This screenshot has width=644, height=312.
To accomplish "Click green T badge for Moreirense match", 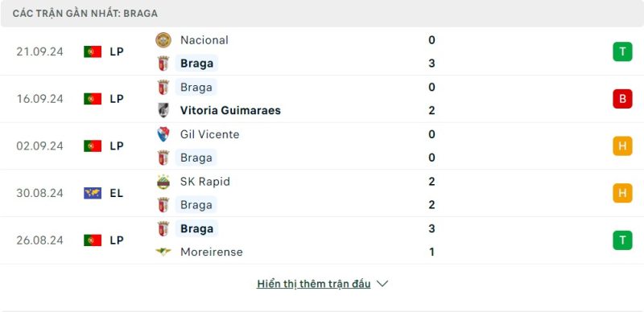I will tap(622, 240).
